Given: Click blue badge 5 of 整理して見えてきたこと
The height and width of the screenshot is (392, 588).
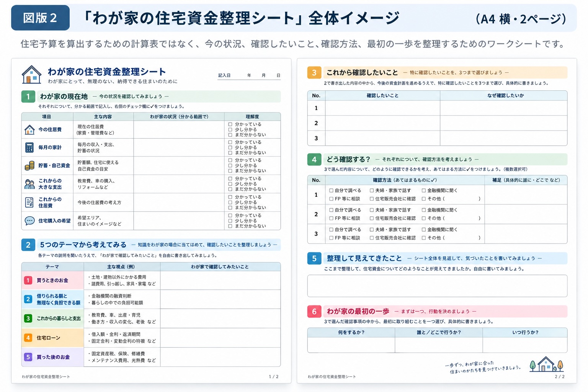Looking at the screenshot, I should point(314,258).
